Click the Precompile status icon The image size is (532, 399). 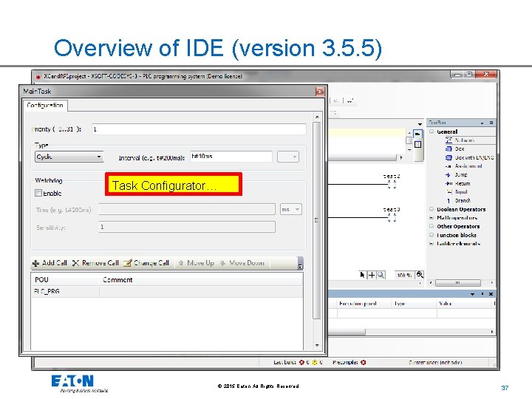[x=364, y=362]
